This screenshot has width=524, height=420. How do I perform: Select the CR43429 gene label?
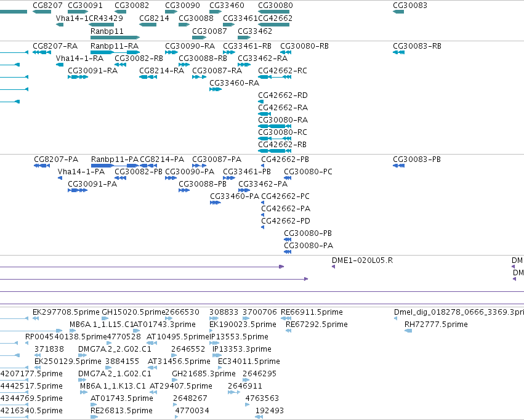point(106,18)
